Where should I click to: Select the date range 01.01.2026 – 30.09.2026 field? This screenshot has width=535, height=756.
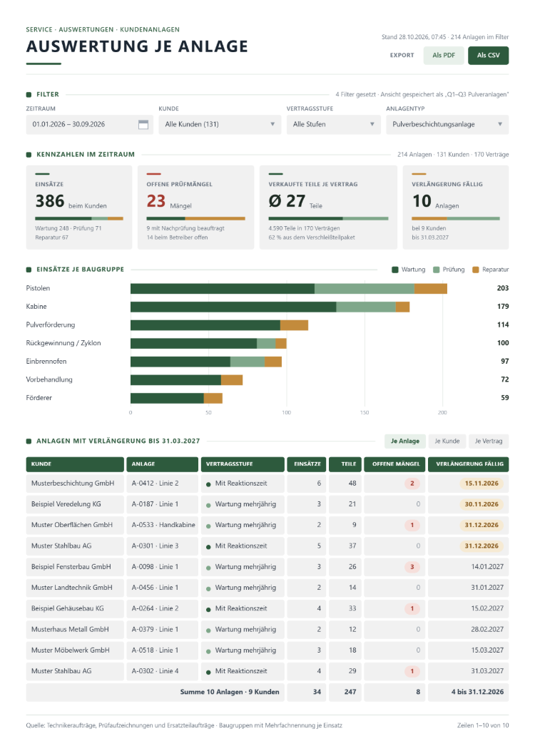pos(89,124)
